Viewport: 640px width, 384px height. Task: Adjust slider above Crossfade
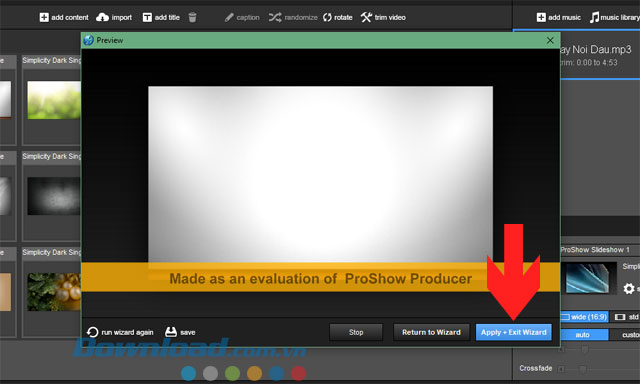tap(584, 349)
